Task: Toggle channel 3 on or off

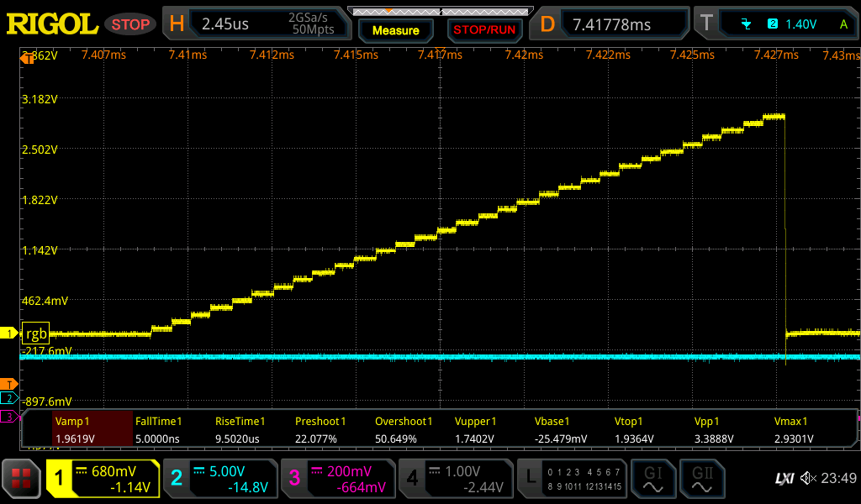Action: 294,479
